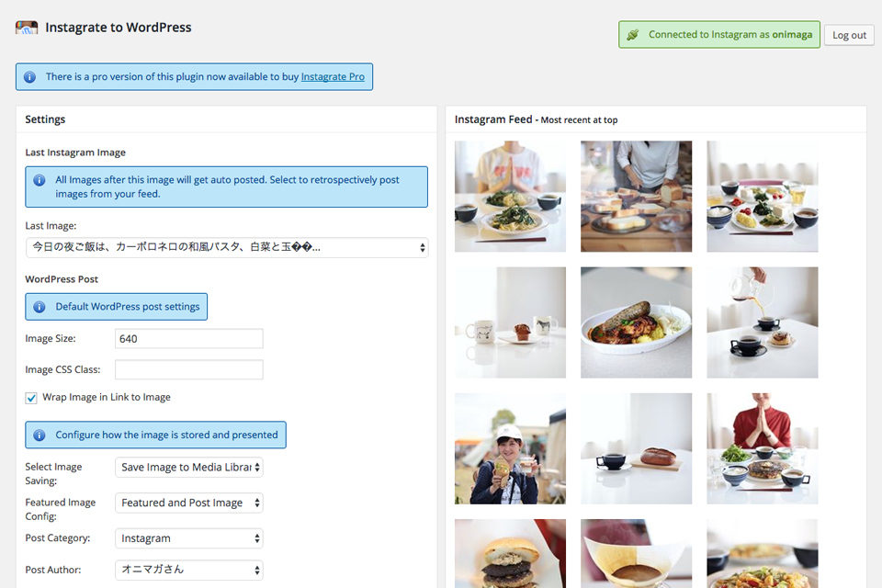Click info icon in Configure image stored notice
The image size is (882, 588).
[40, 435]
